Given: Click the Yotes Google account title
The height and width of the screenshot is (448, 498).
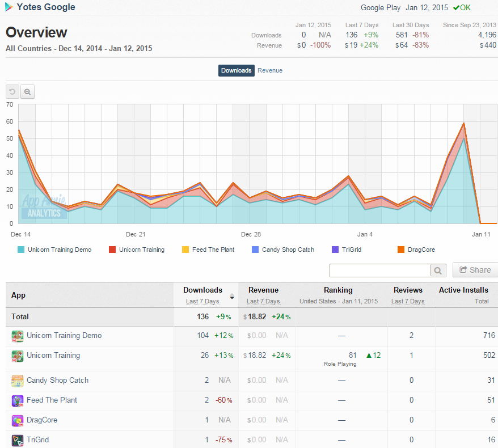Looking at the screenshot, I should click(x=46, y=7).
